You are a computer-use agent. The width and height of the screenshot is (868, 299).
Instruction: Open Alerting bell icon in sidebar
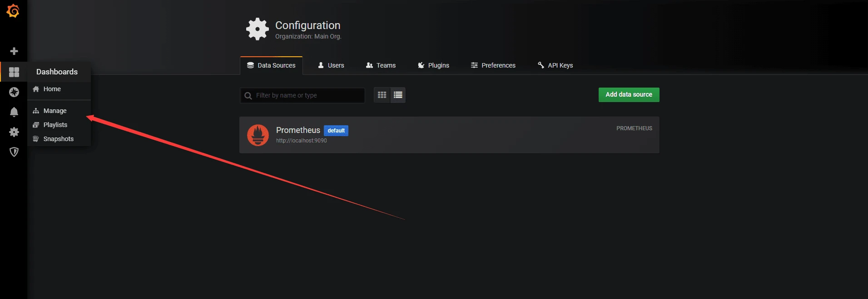tap(14, 112)
